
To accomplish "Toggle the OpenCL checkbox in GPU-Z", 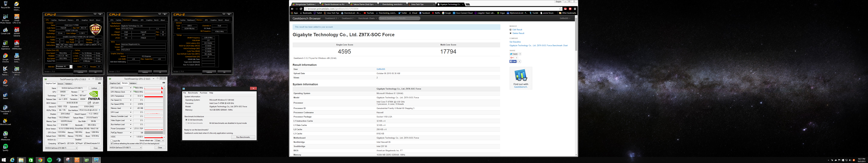I will click(x=59, y=143).
